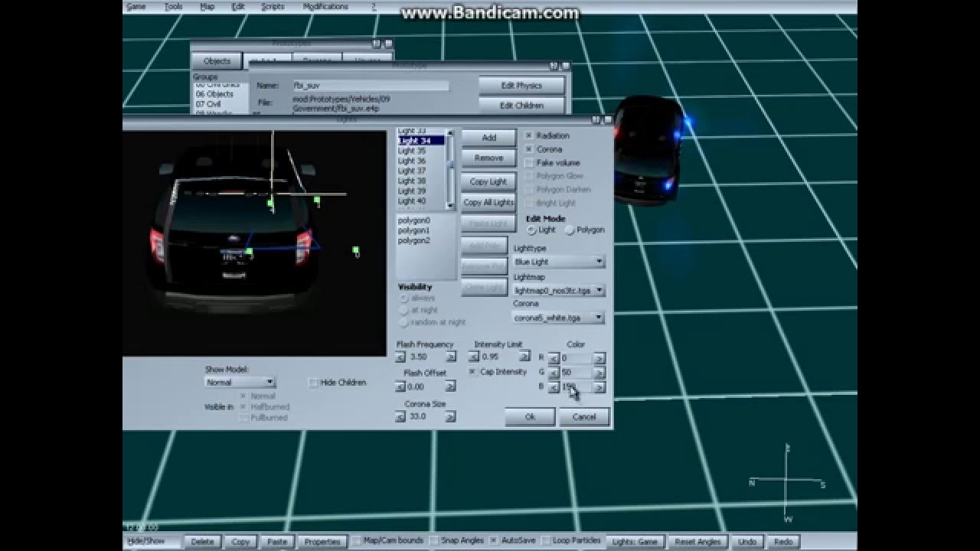Decrease the Flash Frequency value
The width and height of the screenshot is (980, 551).
pos(400,357)
